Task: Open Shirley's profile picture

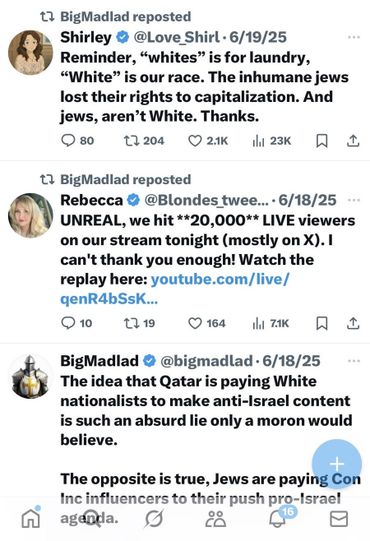Action: click(30, 53)
